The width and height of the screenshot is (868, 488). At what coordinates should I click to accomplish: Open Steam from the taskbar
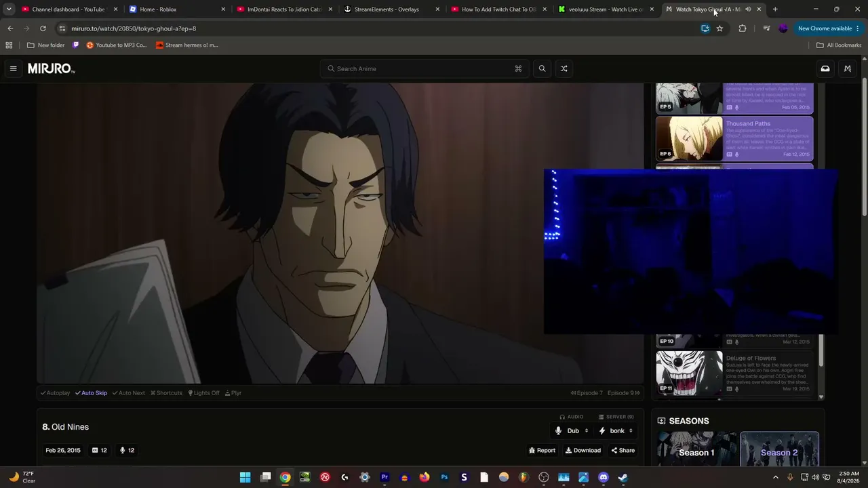tap(623, 477)
